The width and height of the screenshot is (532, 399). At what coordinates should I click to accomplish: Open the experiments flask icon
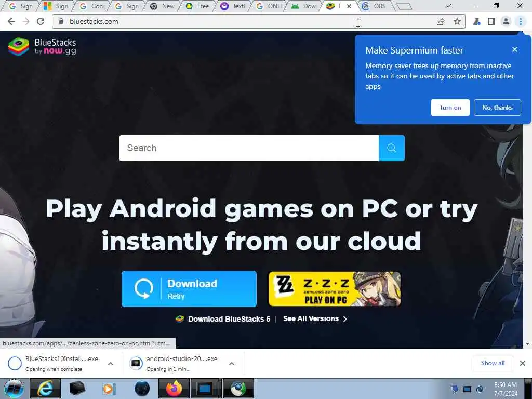[x=477, y=22]
